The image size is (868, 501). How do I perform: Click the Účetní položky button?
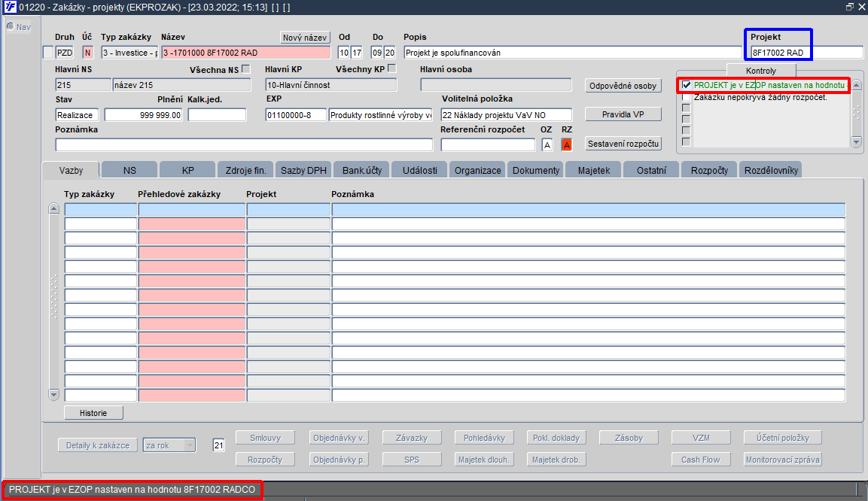[x=783, y=438]
